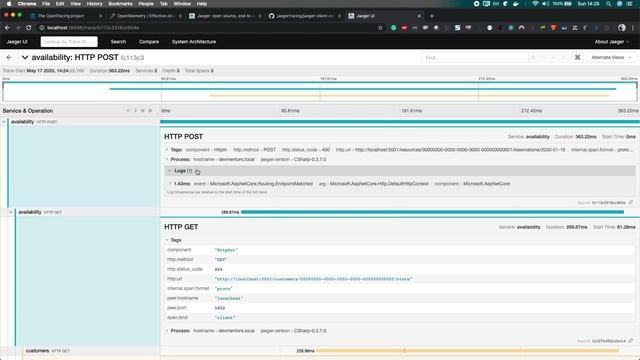Switch to Jaeger: open source browser tab
Viewport: 640px width, 360px height.
point(225,16)
